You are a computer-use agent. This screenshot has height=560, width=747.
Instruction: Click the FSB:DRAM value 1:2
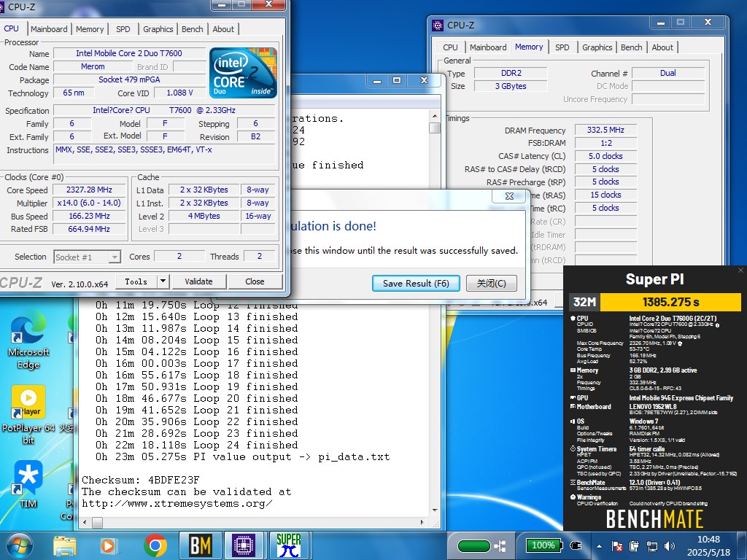tap(605, 143)
